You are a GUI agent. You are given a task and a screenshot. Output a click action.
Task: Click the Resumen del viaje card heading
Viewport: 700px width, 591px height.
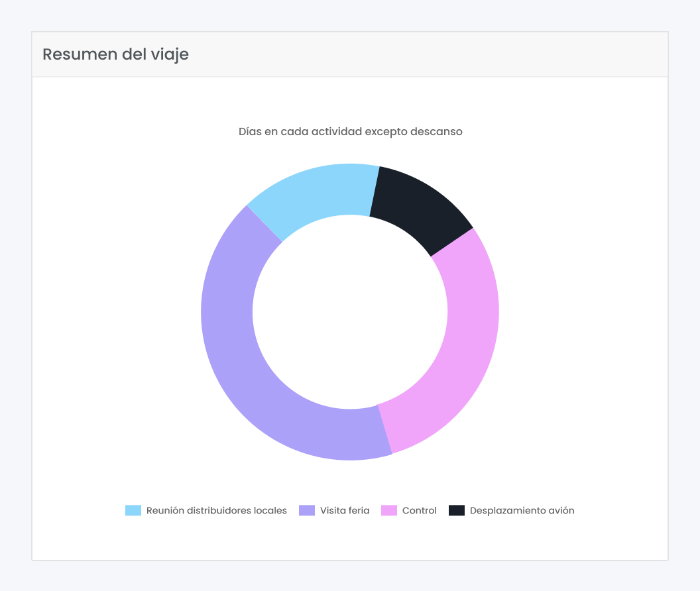[x=115, y=54]
